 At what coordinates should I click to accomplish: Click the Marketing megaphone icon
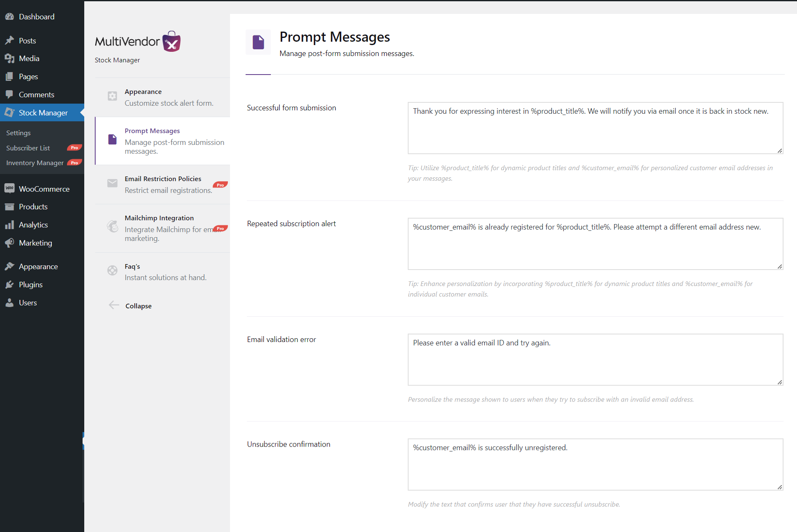9,243
